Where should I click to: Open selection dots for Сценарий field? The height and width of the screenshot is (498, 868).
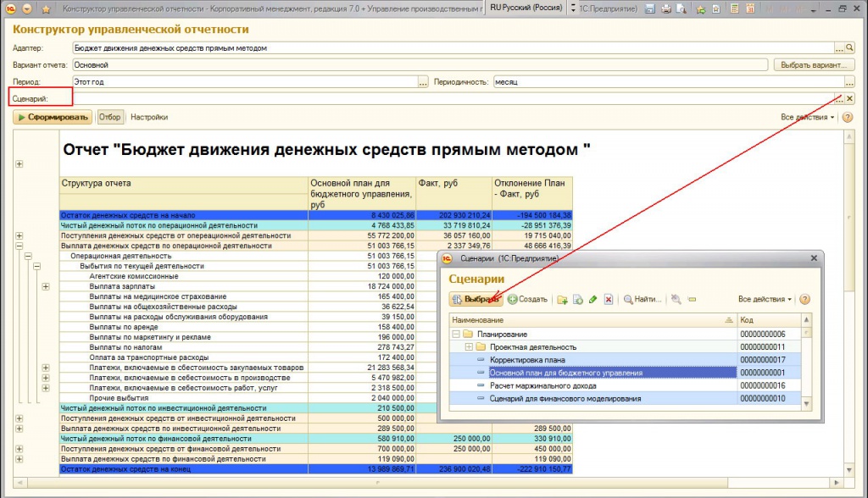tap(839, 98)
